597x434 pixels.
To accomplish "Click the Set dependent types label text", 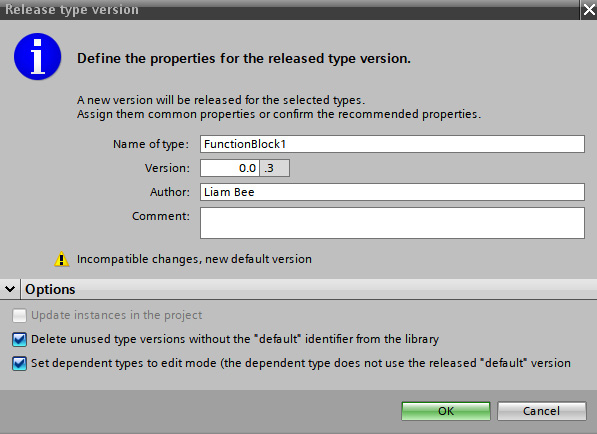I will point(301,363).
